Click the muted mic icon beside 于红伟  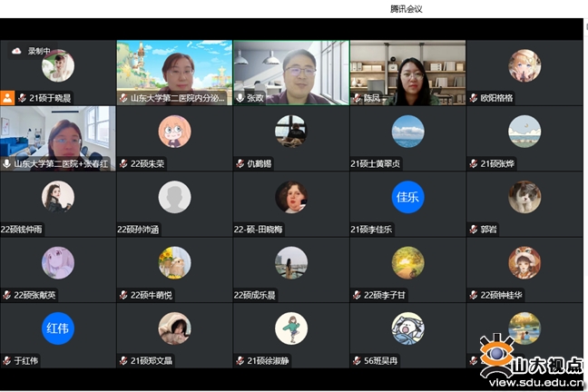[x=6, y=361]
